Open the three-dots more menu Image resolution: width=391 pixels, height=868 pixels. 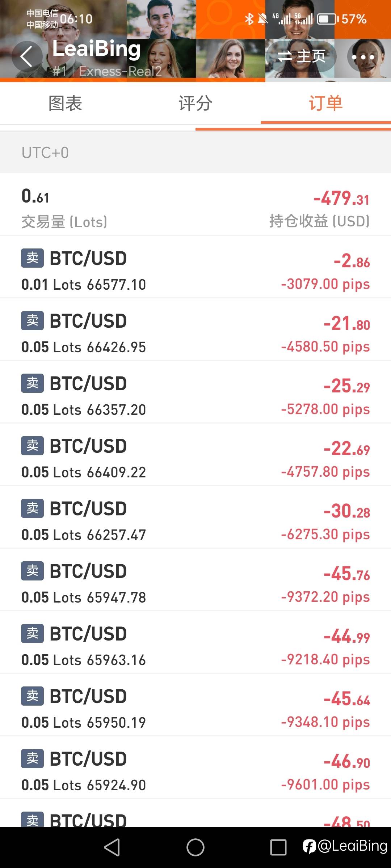pyautogui.click(x=363, y=57)
